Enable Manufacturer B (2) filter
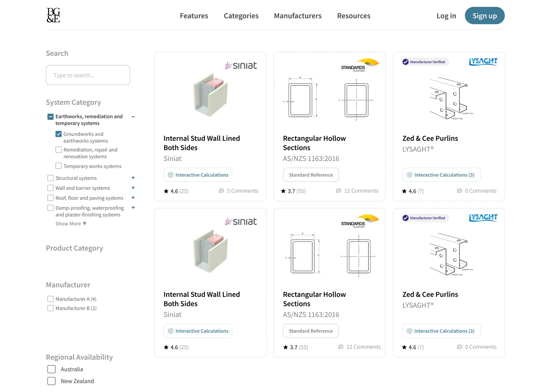The width and height of the screenshot is (551, 392). tap(50, 308)
